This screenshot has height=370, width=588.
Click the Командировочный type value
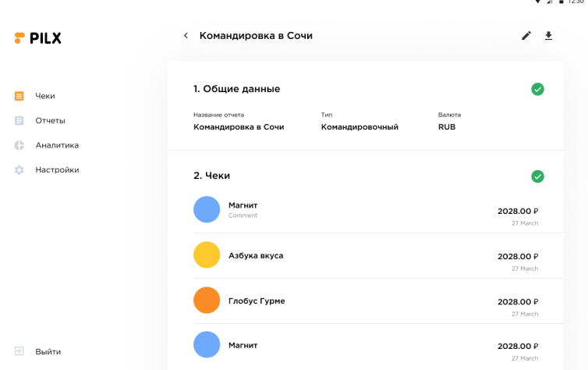click(360, 126)
